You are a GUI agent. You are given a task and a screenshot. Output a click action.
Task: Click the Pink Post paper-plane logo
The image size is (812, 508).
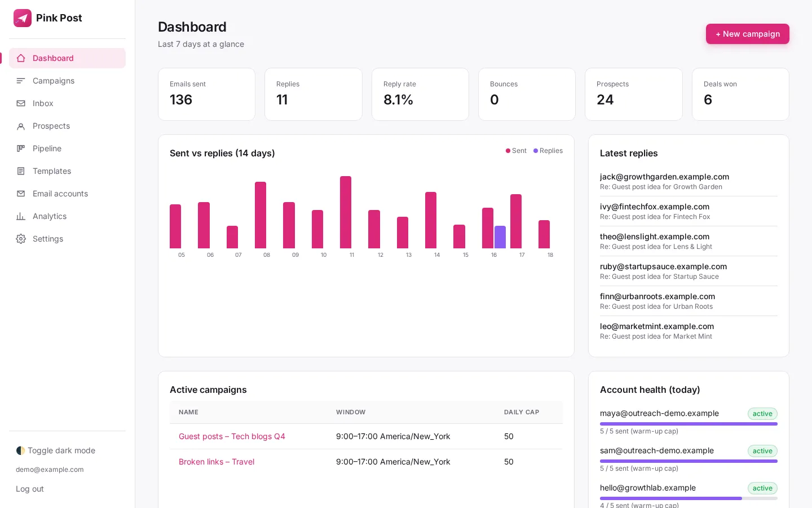point(23,18)
